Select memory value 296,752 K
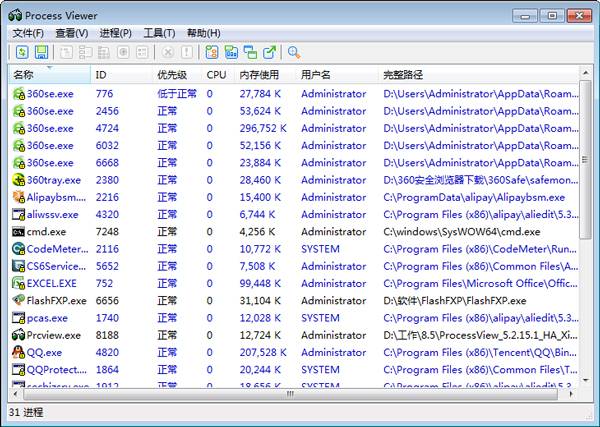 263,128
